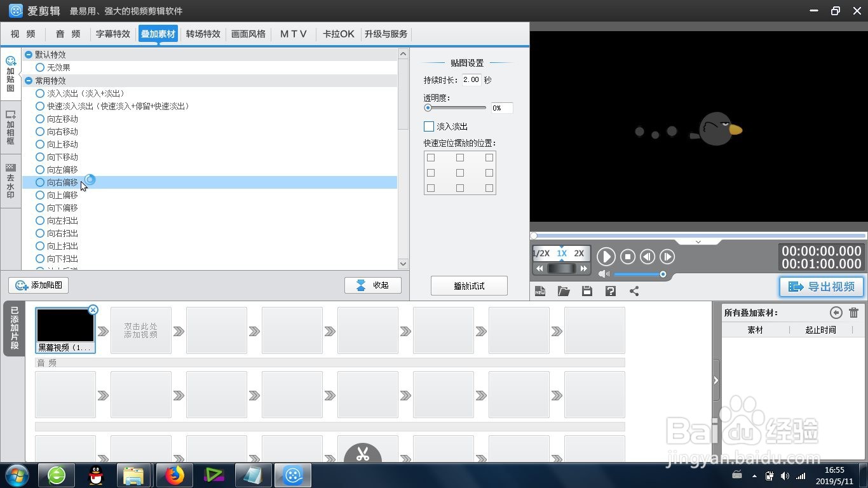The height and width of the screenshot is (488, 868).
Task: Click the 播放试试 button
Action: click(x=469, y=286)
